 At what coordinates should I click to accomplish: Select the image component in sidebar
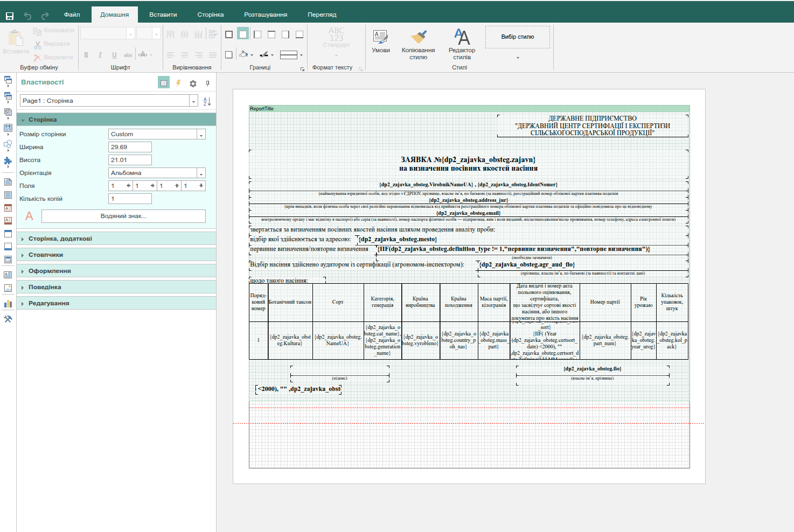(x=8, y=288)
